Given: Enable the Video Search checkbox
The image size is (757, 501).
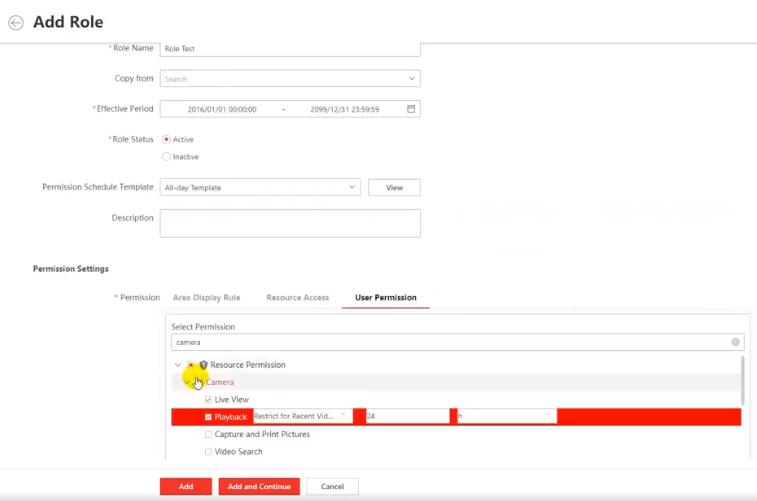Looking at the screenshot, I should pos(208,451).
